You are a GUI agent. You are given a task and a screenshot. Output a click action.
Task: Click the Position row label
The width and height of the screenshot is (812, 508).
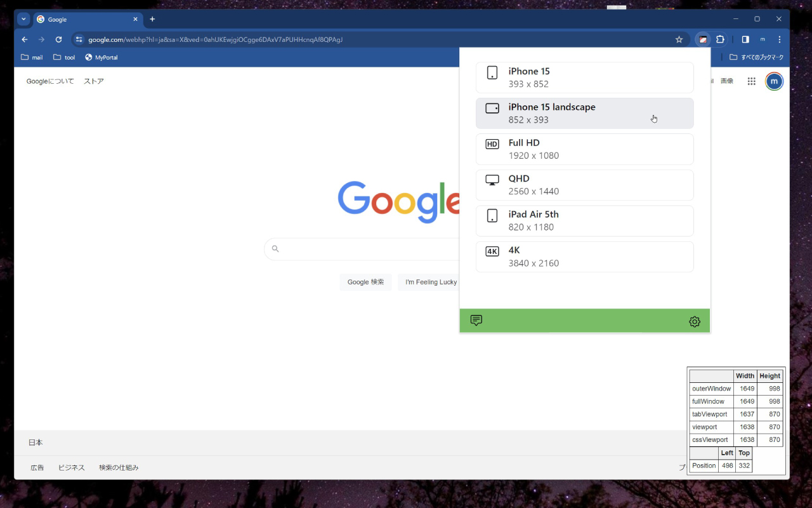(704, 465)
